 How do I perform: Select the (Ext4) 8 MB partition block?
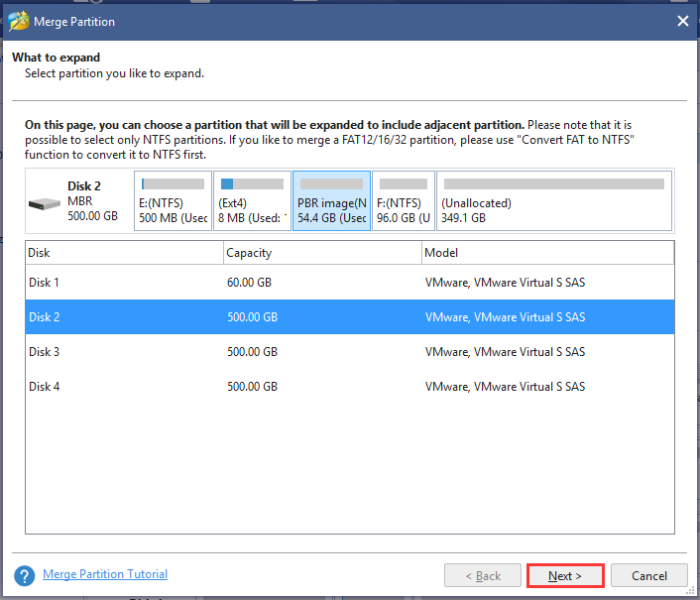[x=252, y=201]
